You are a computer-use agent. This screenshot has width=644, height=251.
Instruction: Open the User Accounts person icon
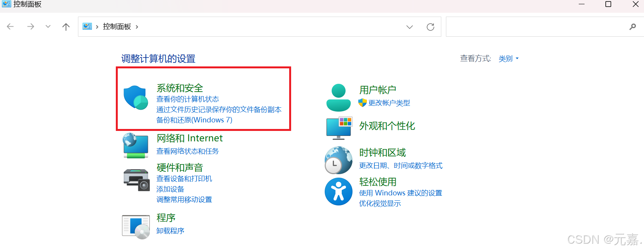click(339, 98)
